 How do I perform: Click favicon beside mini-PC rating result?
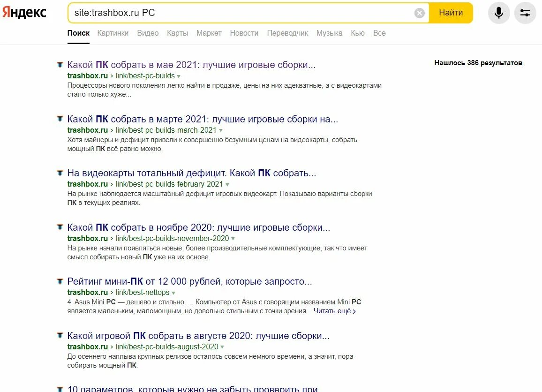point(60,281)
